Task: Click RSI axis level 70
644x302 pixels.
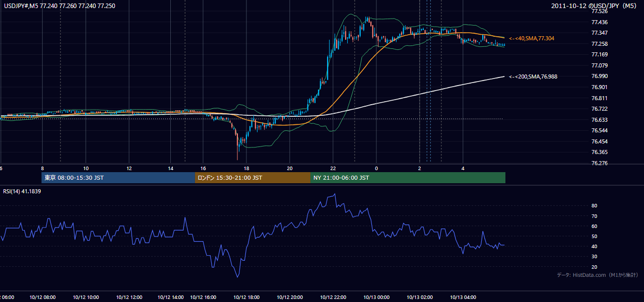Action: point(595,216)
